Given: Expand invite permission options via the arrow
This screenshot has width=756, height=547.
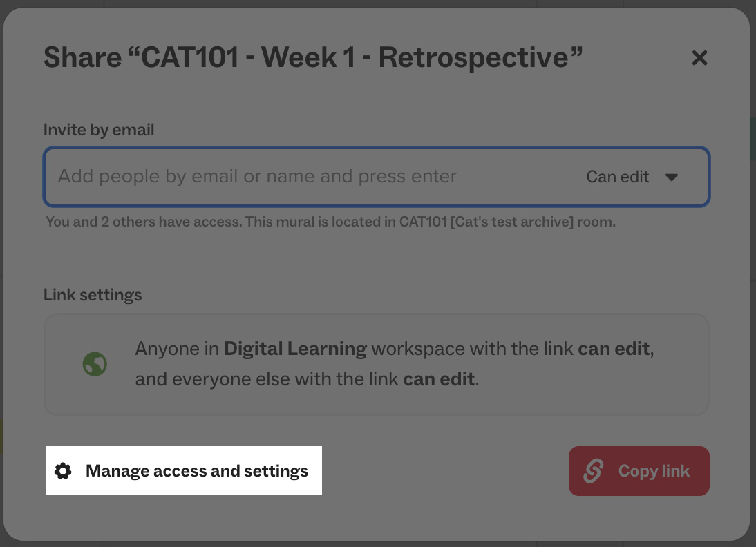Looking at the screenshot, I should [x=671, y=177].
